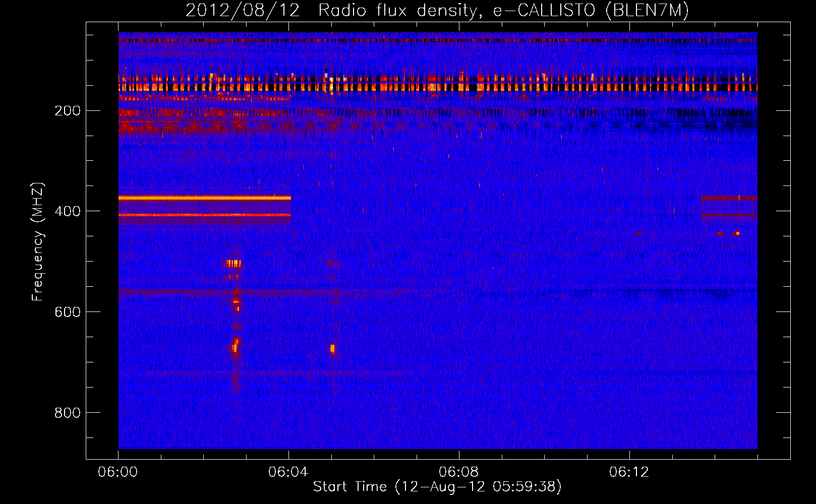Click the "Start Time (12-Aug-12 05:59:38)" label

coord(437,487)
